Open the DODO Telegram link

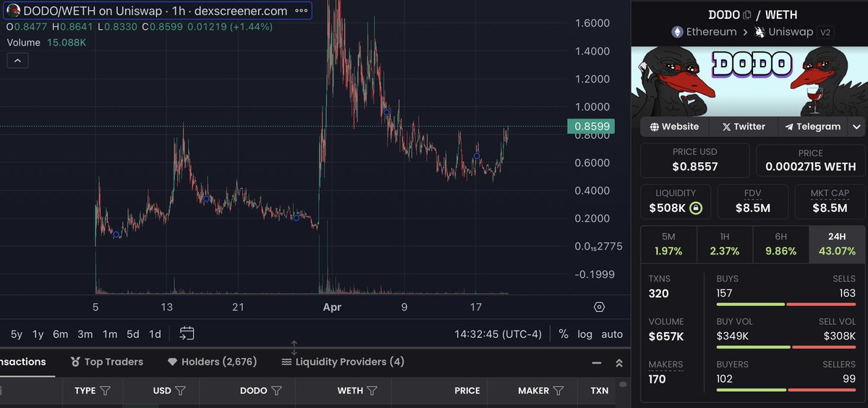coord(813,127)
